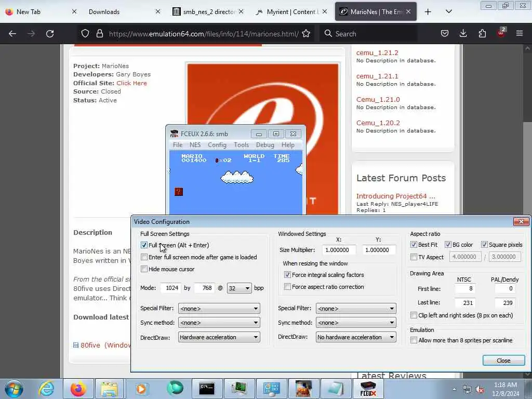Screen dimensions: 532x399
Task: Open FCEUX NES menu
Action: tap(195, 145)
